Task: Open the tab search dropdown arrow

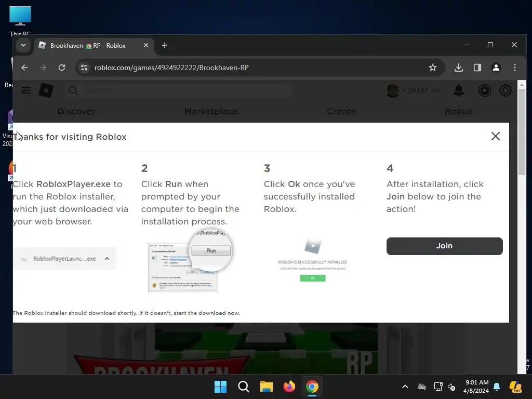Action: (23, 45)
